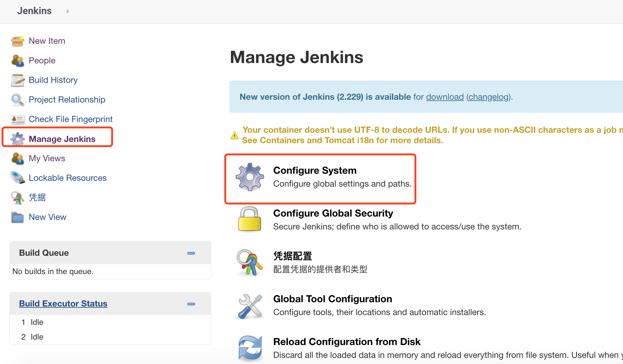Click the 凭据配置 keys icon

250,262
